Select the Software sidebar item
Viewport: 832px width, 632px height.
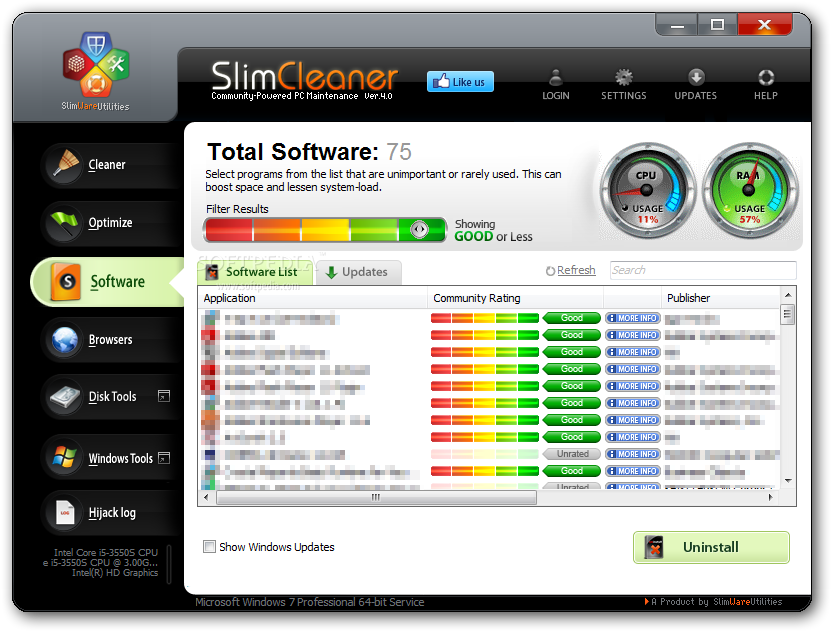pyautogui.click(x=109, y=282)
